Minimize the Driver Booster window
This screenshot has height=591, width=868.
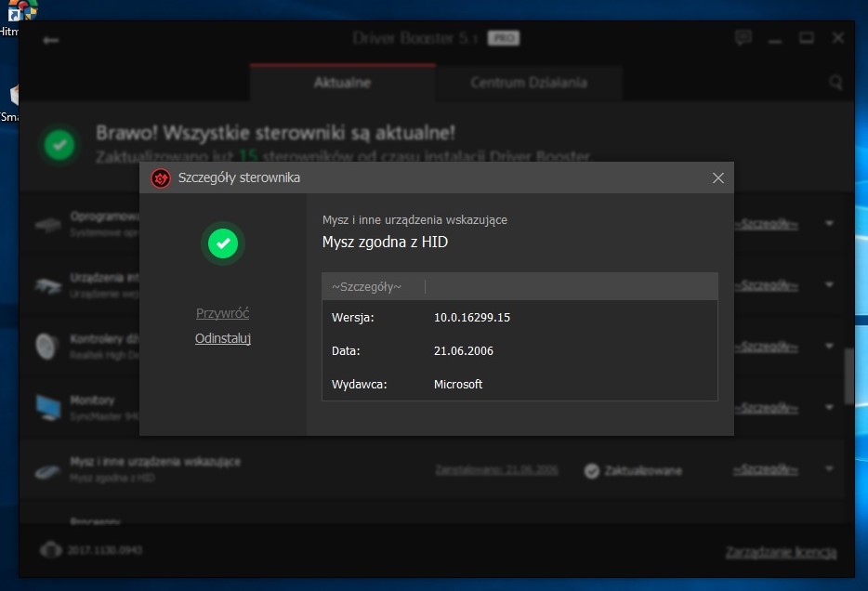click(775, 40)
